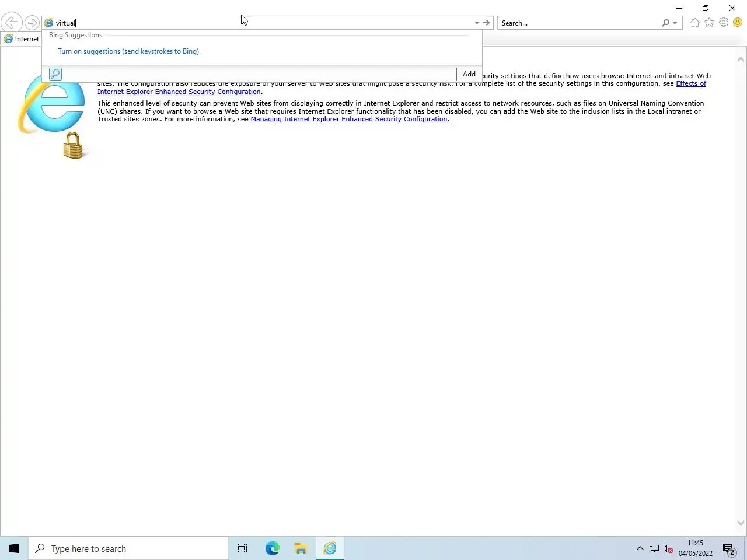The image size is (747, 560).
Task: Click the smiley feedback icon
Action: click(738, 23)
